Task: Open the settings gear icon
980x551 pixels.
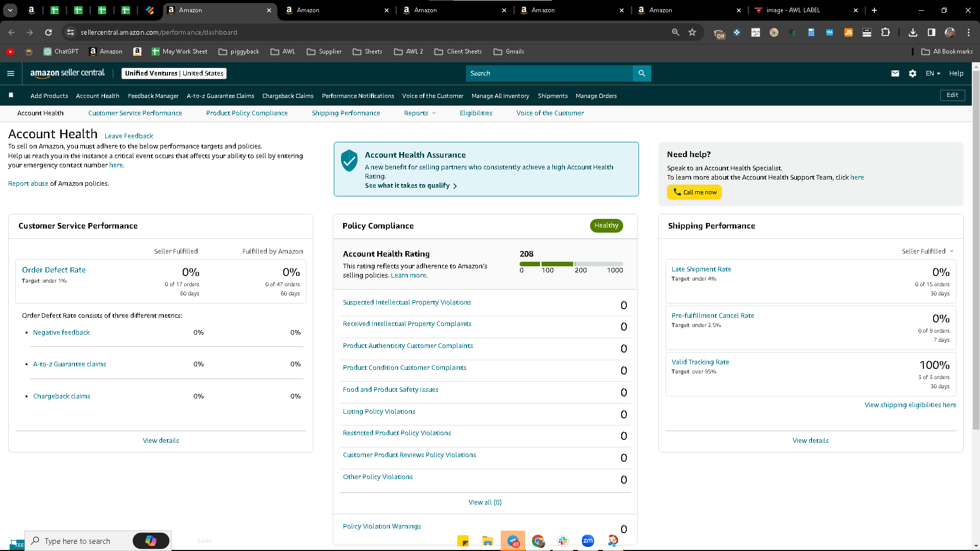Action: [913, 73]
